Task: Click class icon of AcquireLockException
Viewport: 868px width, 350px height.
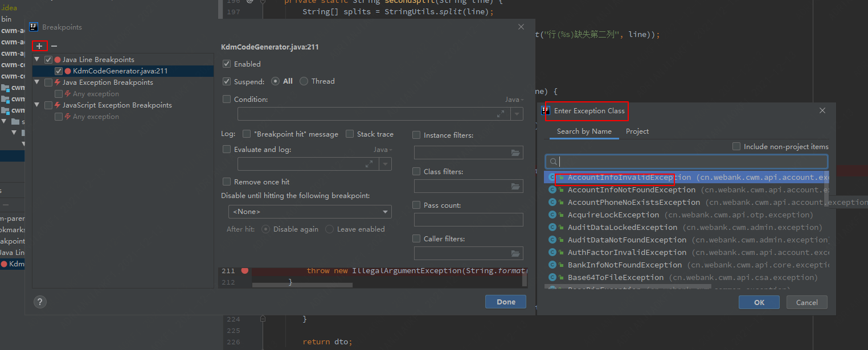Action: [x=552, y=215]
